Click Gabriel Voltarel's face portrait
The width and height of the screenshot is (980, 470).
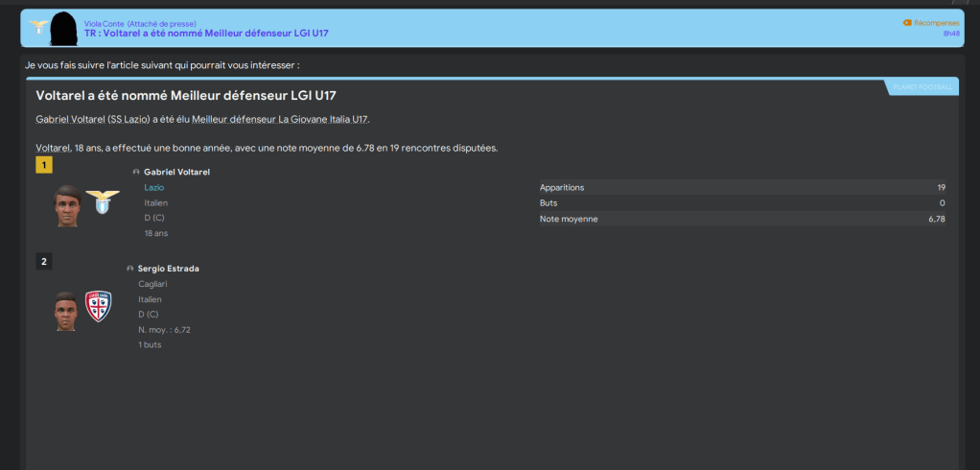[x=67, y=205]
